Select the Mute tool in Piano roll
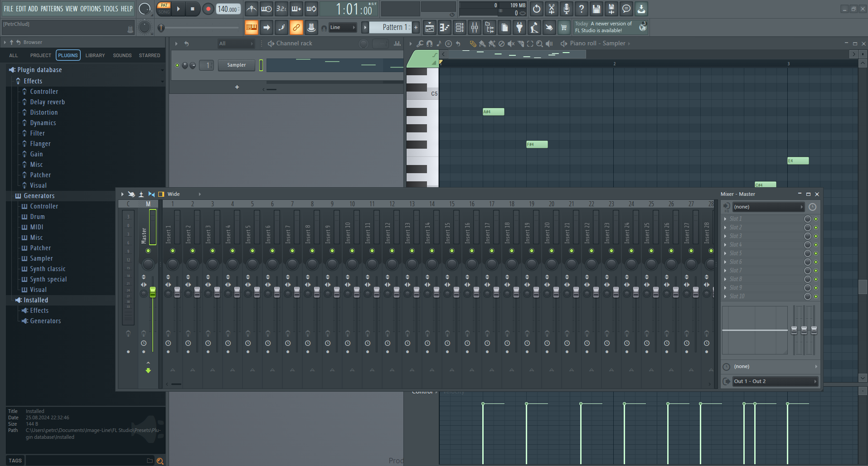 coord(511,44)
